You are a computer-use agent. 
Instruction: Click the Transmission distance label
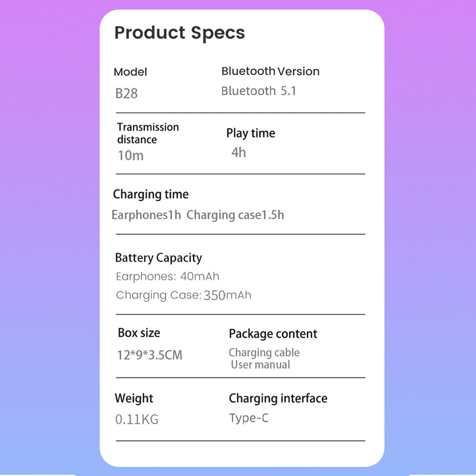pyautogui.click(x=148, y=133)
